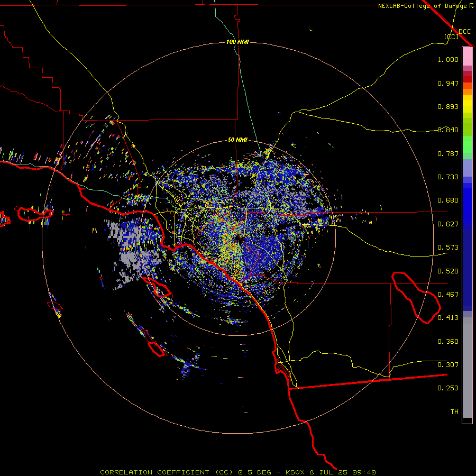The height and width of the screenshot is (476, 476).
Task: Select the 0.467 legend value
Action: (x=448, y=295)
